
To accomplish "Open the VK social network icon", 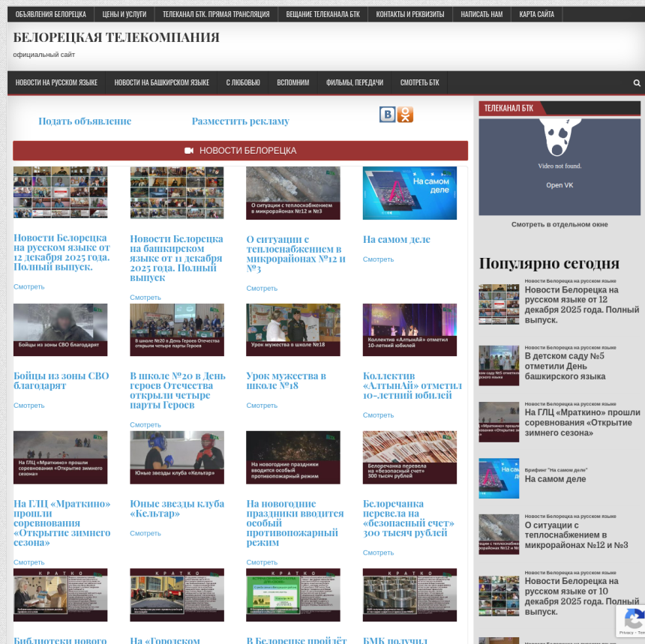I will tap(387, 114).
